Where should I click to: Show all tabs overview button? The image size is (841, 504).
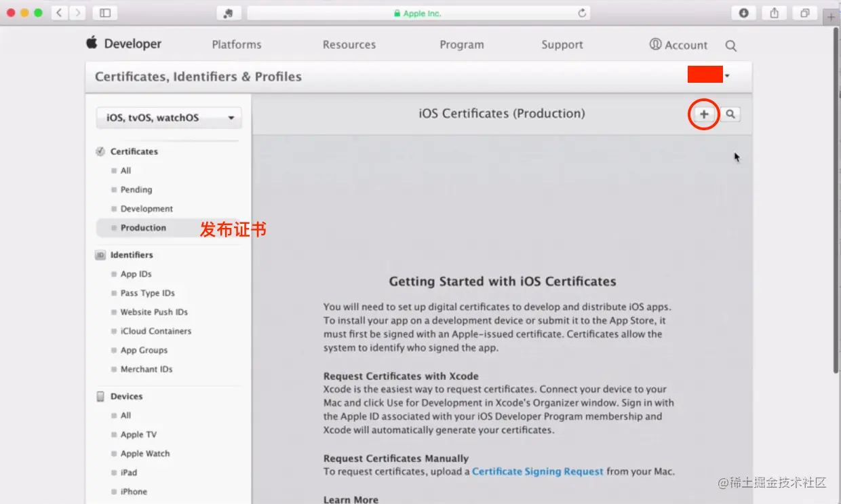[804, 13]
